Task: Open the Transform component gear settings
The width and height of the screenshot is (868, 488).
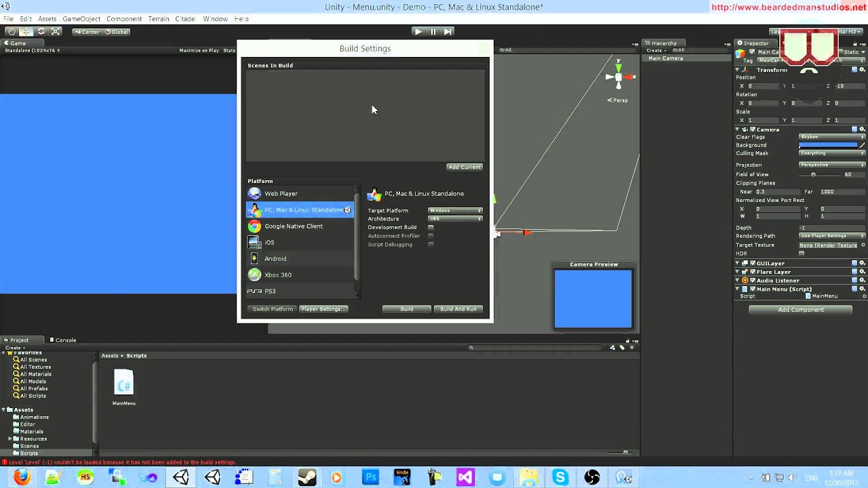Action: (x=863, y=70)
